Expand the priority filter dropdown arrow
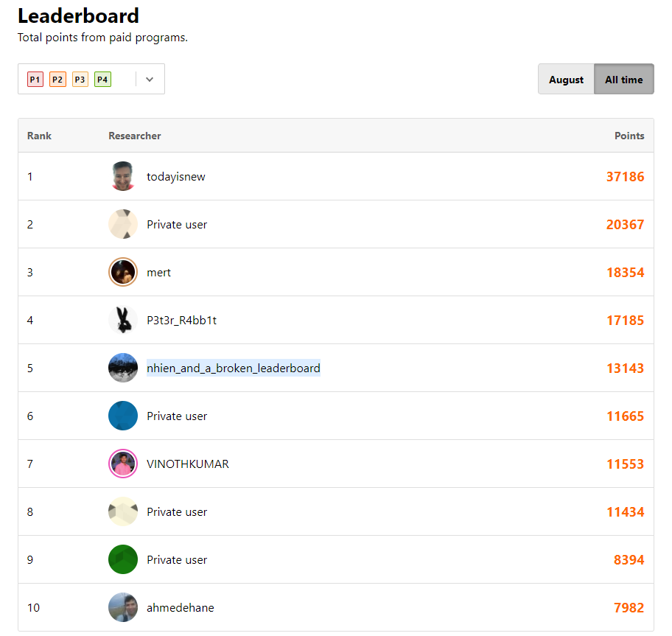Viewport: 672px width, 636px height. (150, 80)
